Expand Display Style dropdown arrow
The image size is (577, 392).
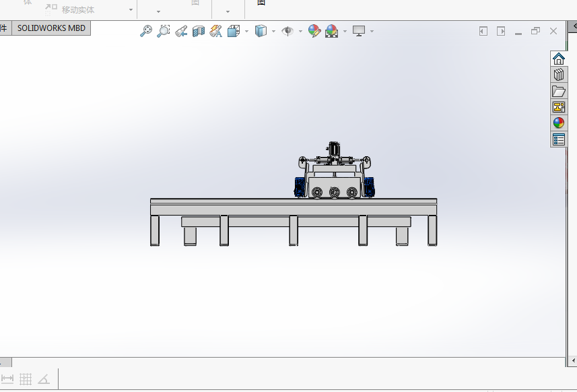point(273,31)
